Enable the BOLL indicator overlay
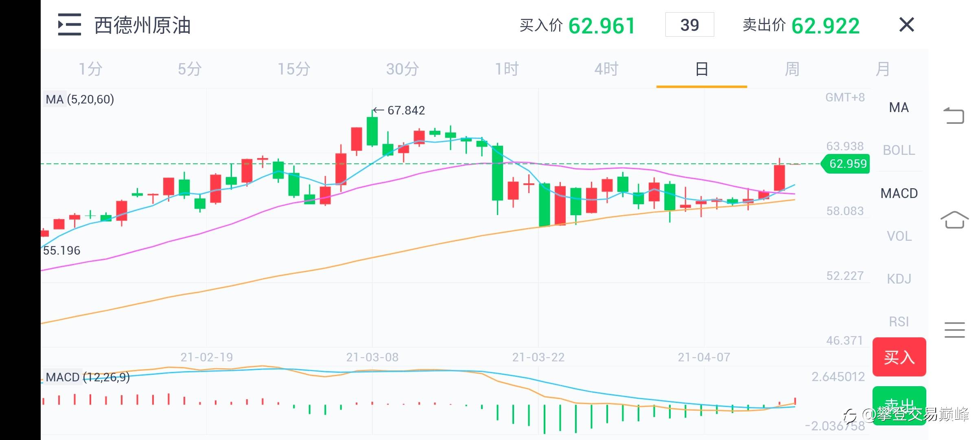980x440 pixels. (x=899, y=150)
